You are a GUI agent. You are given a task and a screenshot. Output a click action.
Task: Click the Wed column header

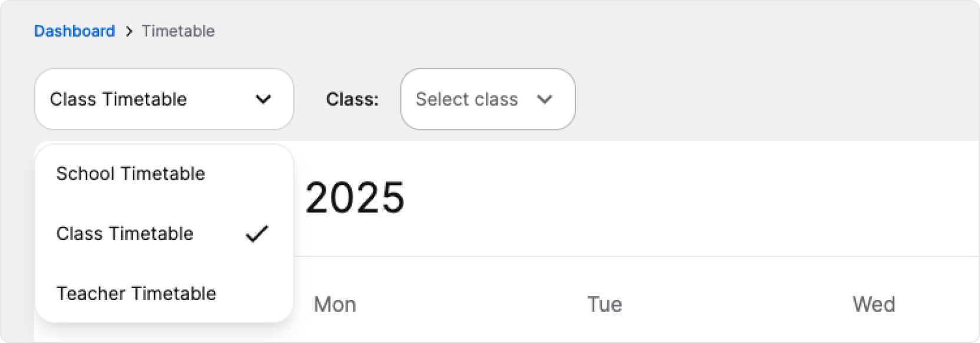875,304
